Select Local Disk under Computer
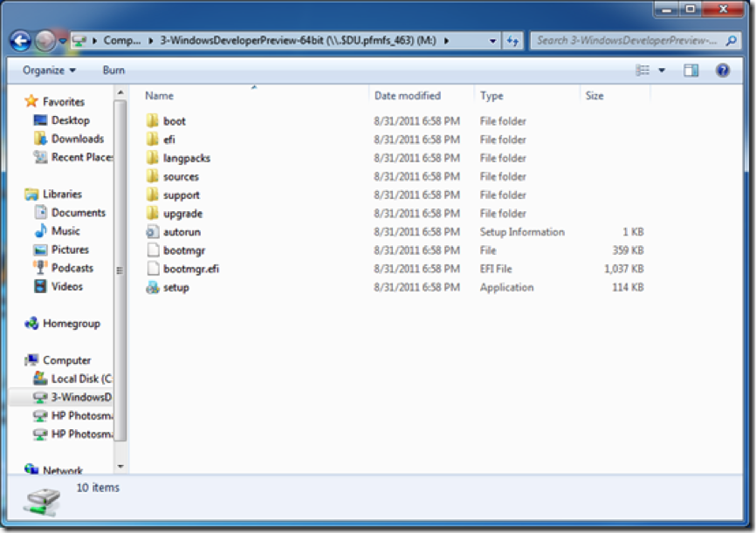Image resolution: width=756 pixels, height=533 pixels. (x=80, y=379)
